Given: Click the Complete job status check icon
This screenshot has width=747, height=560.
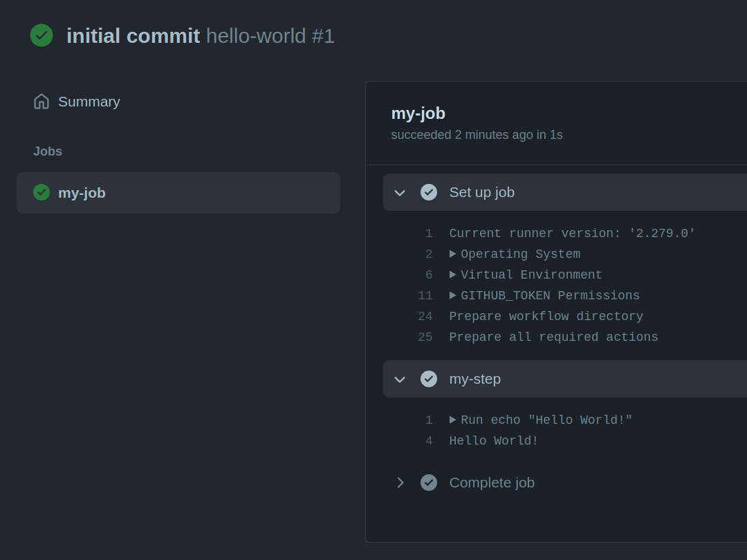Looking at the screenshot, I should coord(429,483).
